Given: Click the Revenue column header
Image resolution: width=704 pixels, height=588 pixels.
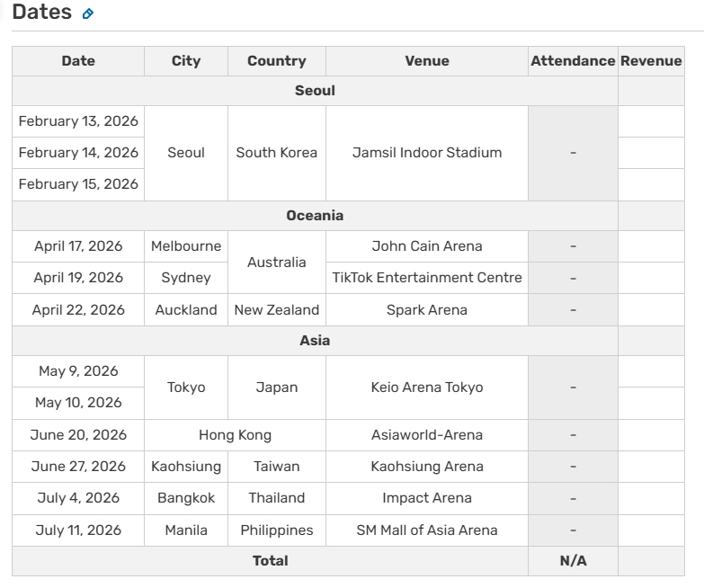Looking at the screenshot, I should pos(651,61).
